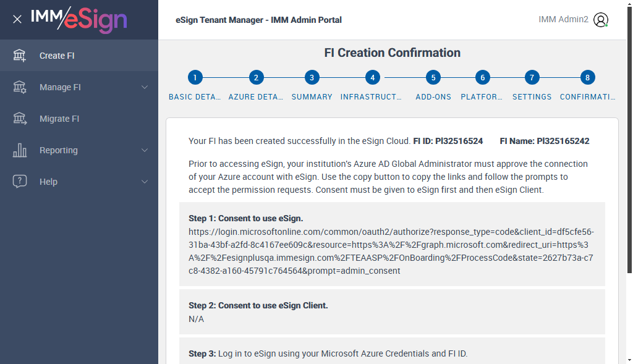
Task: Open the IMM Admin2 user profile icon
Action: [601, 20]
